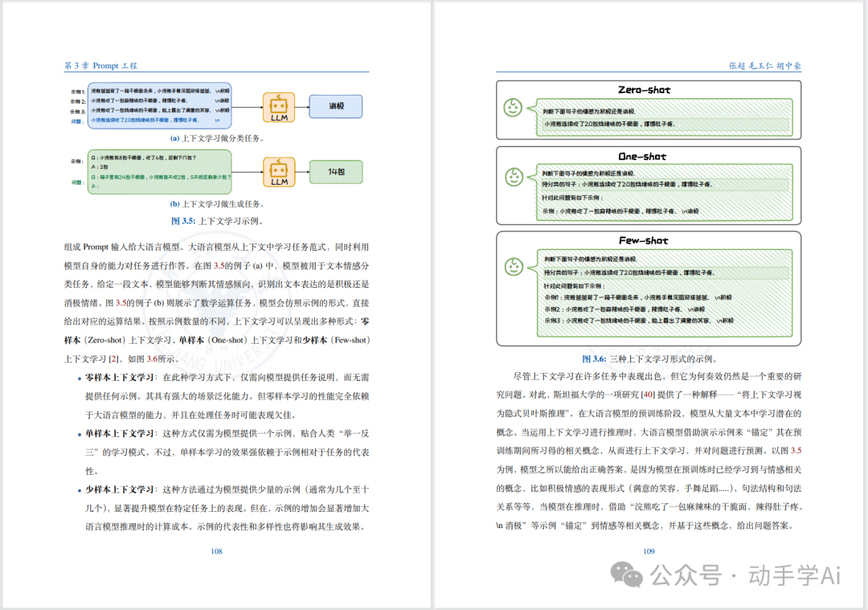The width and height of the screenshot is (868, 610).
Task: Click the smiley face icon in Few-shot box
Action: (x=514, y=266)
